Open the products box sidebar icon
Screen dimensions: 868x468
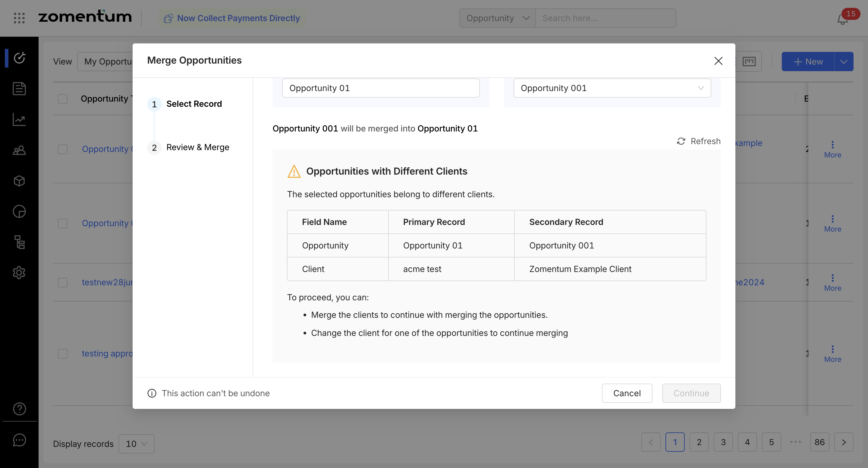[19, 181]
